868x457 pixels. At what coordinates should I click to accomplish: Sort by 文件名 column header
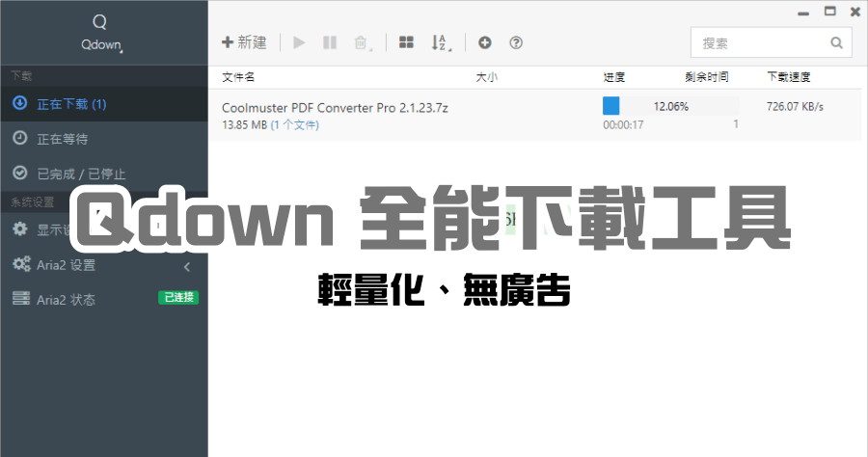pos(238,77)
